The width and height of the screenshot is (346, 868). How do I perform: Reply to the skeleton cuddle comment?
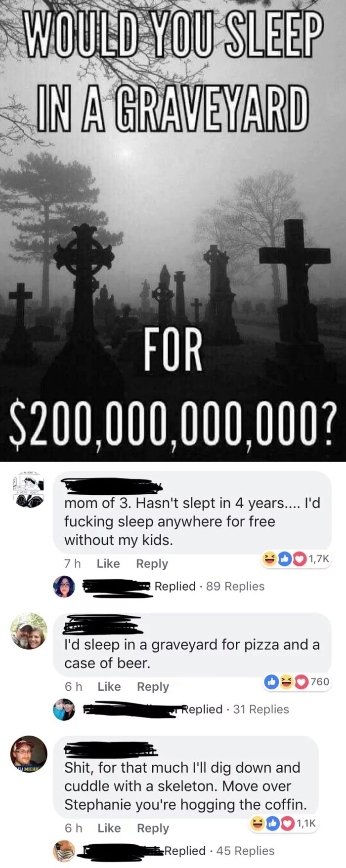(x=153, y=828)
